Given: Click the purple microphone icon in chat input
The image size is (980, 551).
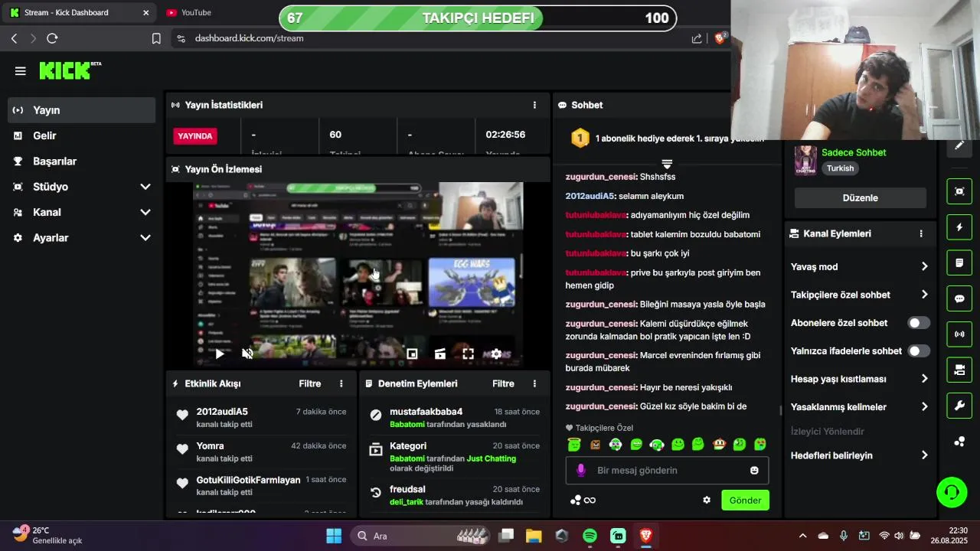Looking at the screenshot, I should [581, 470].
